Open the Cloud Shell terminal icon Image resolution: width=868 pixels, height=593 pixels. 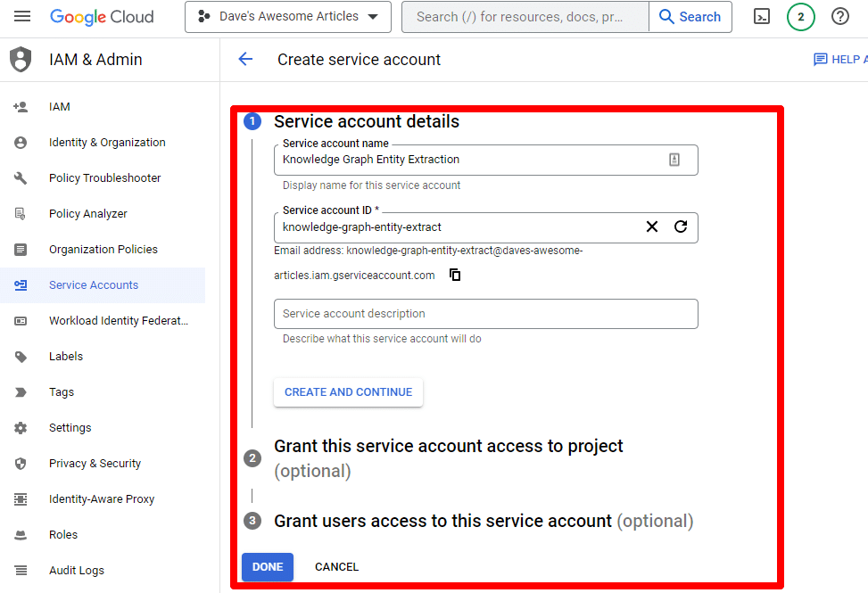tap(761, 17)
